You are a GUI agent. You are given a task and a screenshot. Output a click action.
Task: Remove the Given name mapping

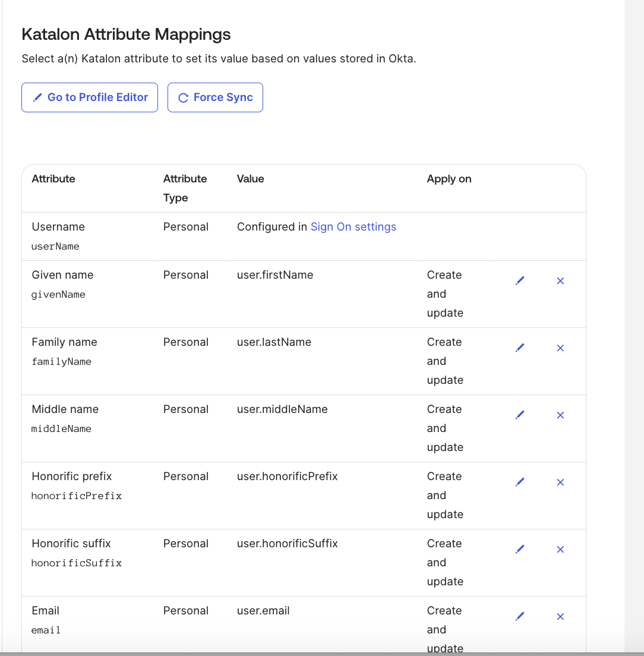click(560, 280)
